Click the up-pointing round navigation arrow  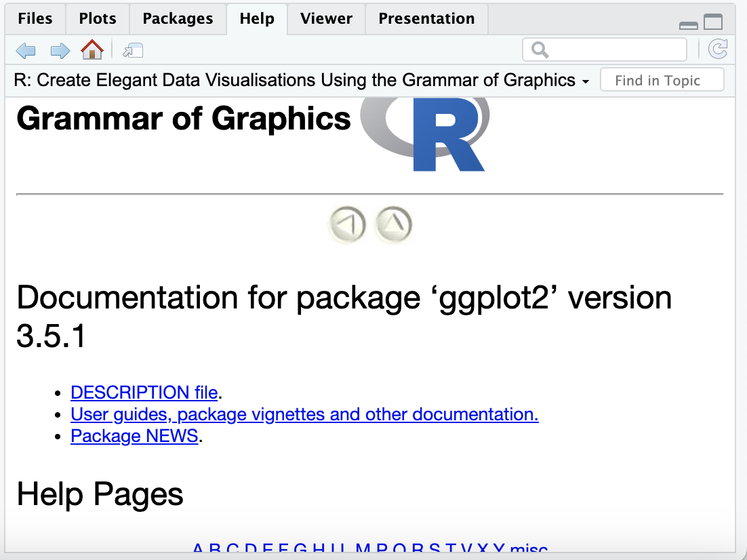click(x=393, y=224)
